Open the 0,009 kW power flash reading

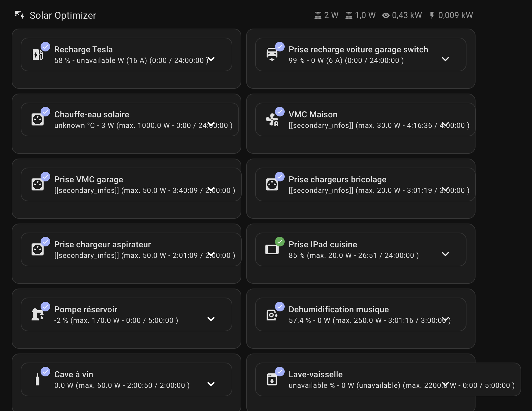[451, 15]
